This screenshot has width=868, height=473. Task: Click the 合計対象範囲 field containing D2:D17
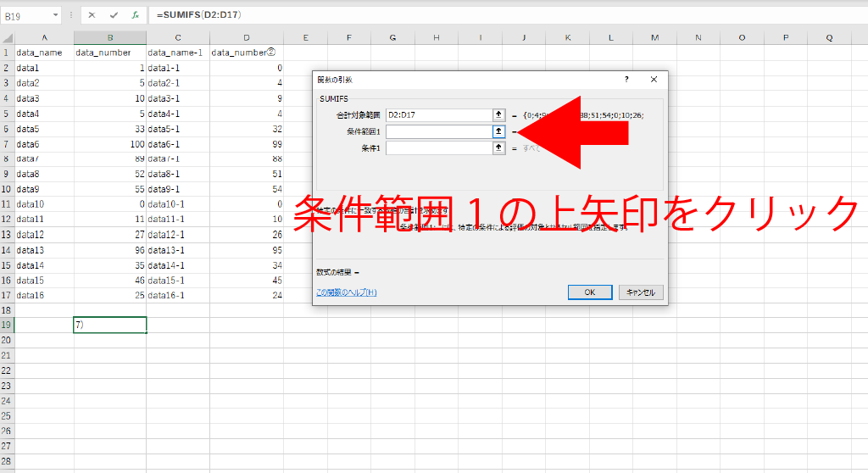tap(438, 115)
